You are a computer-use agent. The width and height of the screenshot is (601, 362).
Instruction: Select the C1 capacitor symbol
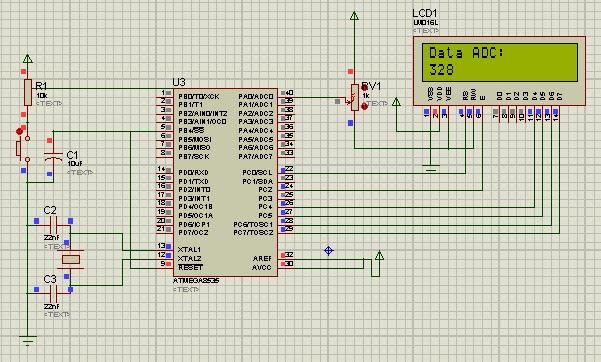point(53,156)
